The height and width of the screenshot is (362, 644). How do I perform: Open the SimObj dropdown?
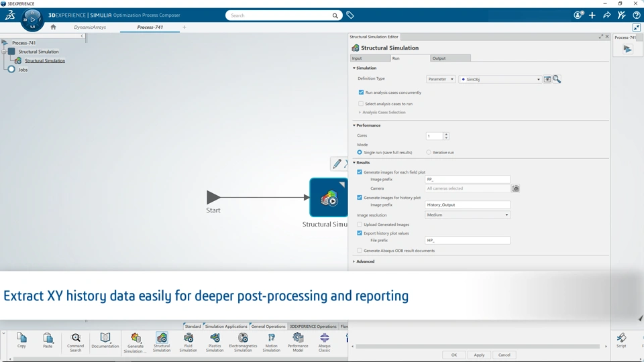point(500,79)
